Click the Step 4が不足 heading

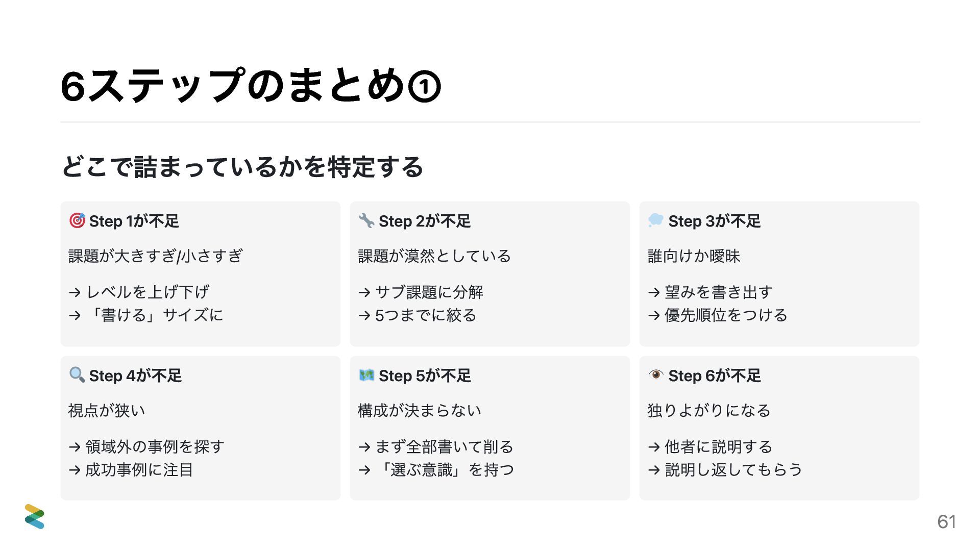(135, 375)
